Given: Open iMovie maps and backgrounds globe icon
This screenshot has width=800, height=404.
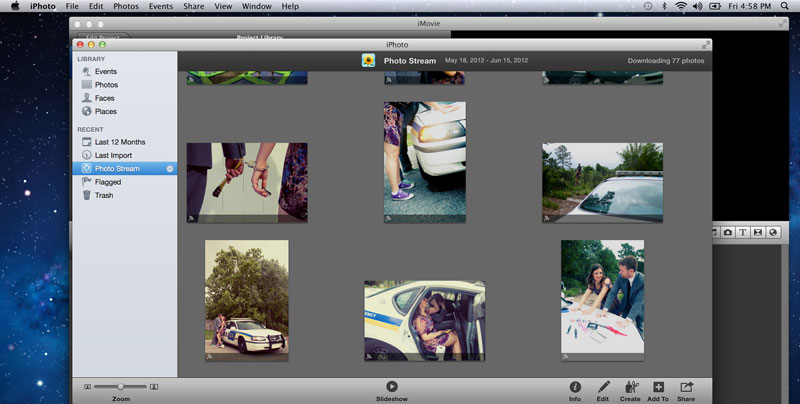Looking at the screenshot, I should 773,232.
